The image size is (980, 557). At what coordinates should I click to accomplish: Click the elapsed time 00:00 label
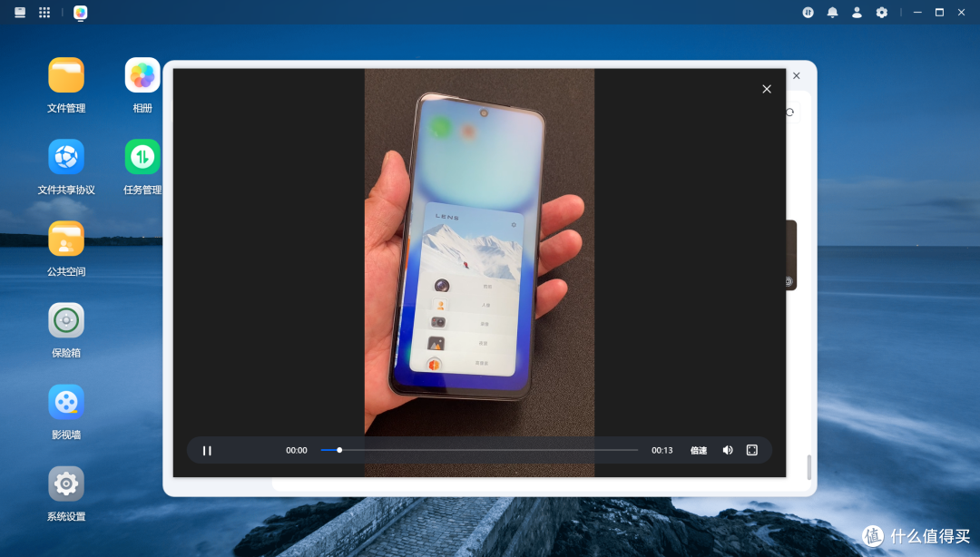(x=296, y=450)
